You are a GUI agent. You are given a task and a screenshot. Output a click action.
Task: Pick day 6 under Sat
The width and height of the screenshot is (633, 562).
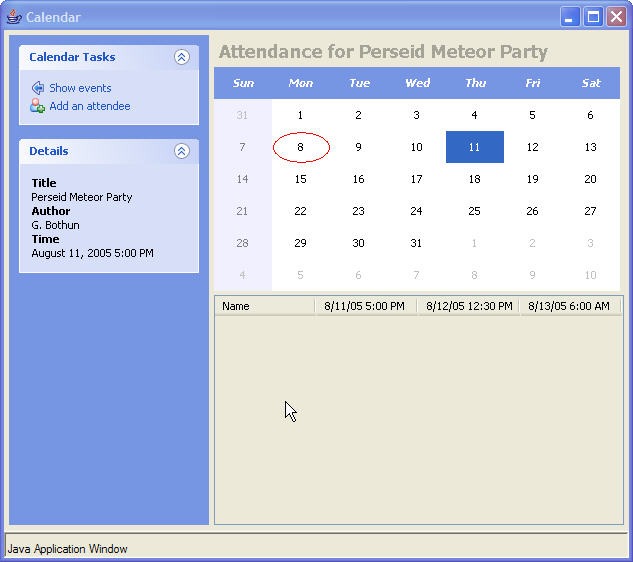[591, 115]
